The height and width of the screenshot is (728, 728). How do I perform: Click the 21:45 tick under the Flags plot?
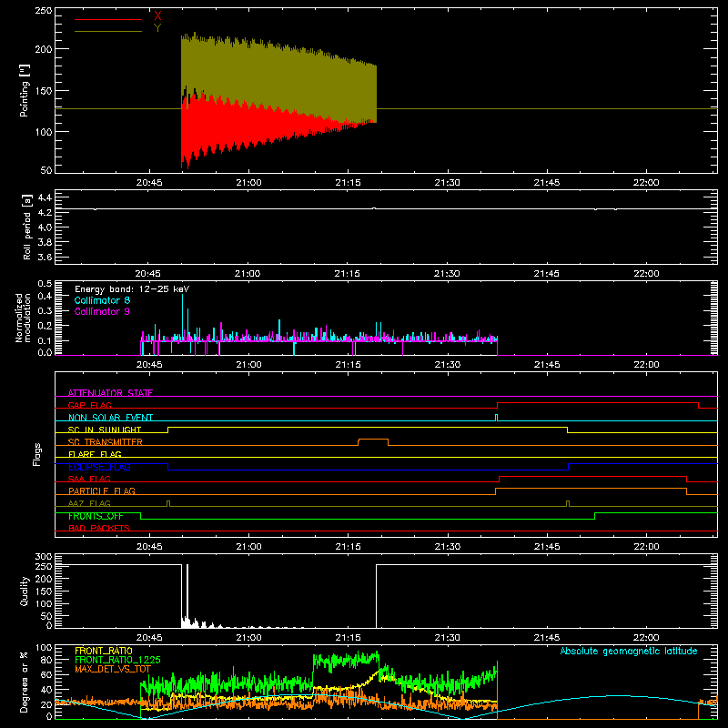pos(547,547)
